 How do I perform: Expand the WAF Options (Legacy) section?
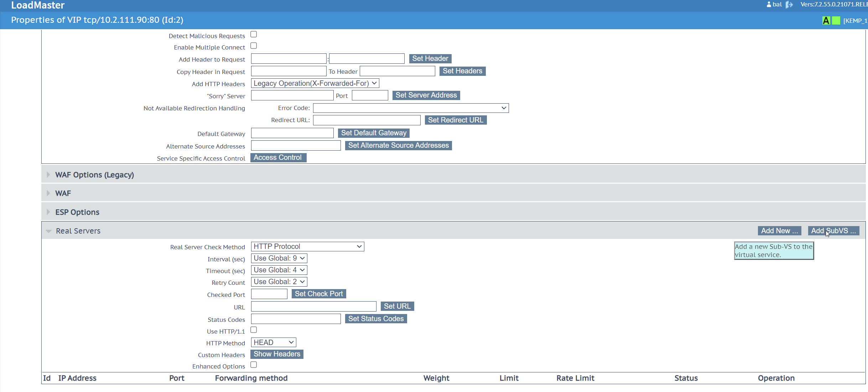[453, 174]
